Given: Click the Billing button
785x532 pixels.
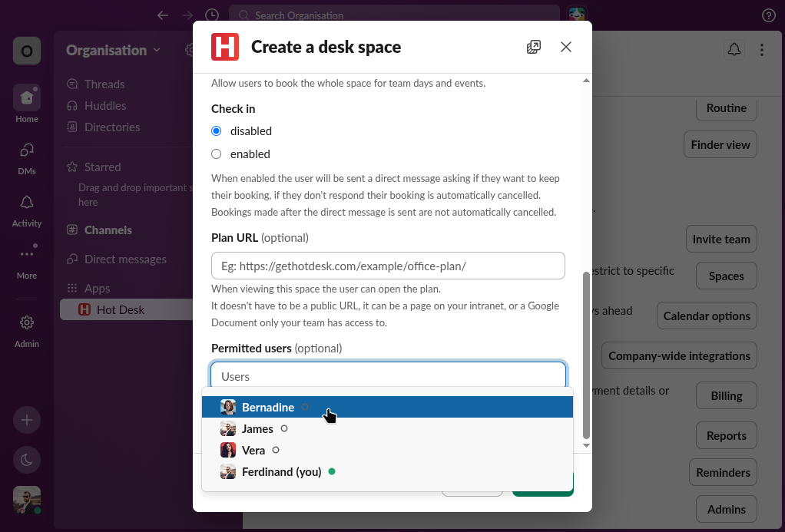Looking at the screenshot, I should [x=726, y=396].
